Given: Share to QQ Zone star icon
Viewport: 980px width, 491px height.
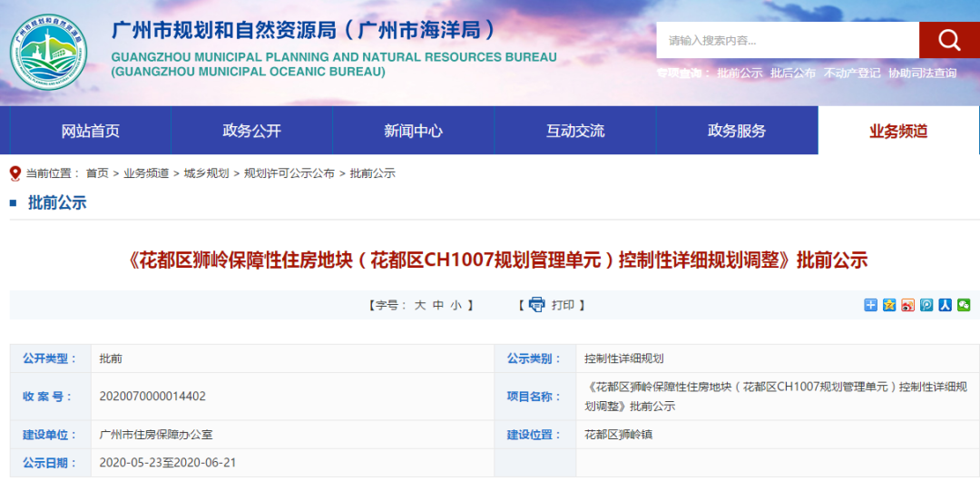Looking at the screenshot, I should click(889, 305).
